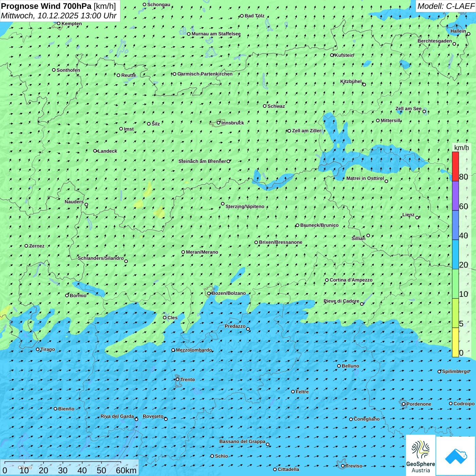Click the Lienz city marker
This screenshot has height=476, width=476.
417,218
